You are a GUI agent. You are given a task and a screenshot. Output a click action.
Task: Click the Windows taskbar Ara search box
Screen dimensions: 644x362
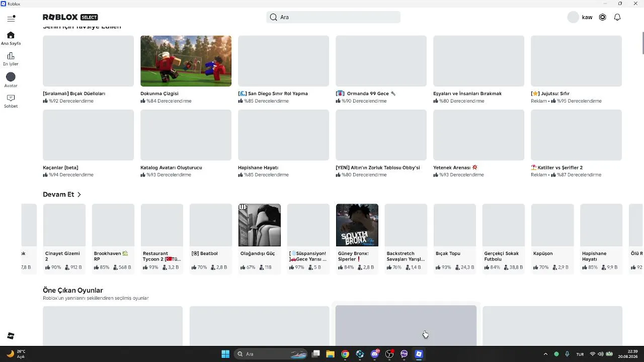271,354
